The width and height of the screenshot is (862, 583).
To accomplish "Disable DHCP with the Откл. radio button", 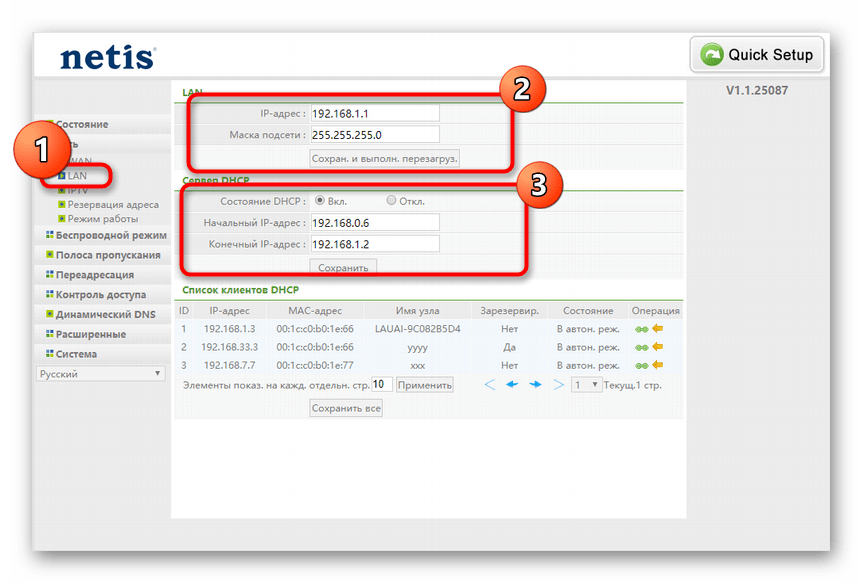I will point(391,200).
